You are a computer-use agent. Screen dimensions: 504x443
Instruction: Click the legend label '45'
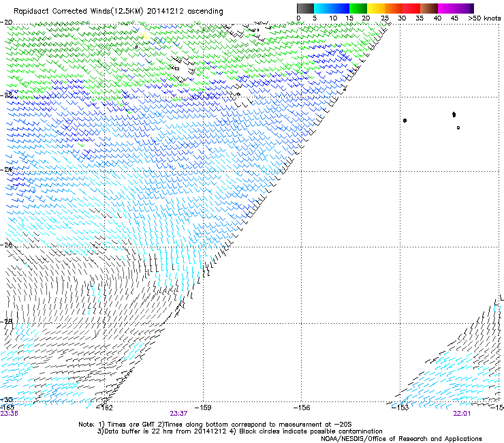(454, 18)
